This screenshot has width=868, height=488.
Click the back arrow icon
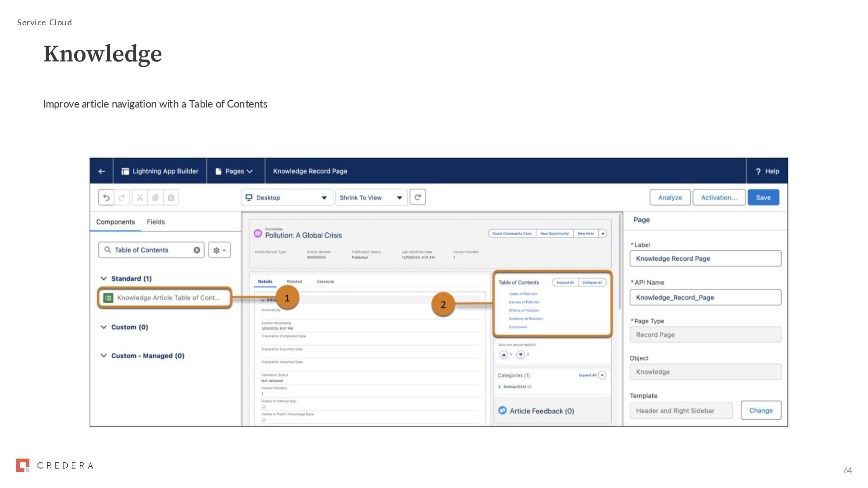tap(102, 171)
